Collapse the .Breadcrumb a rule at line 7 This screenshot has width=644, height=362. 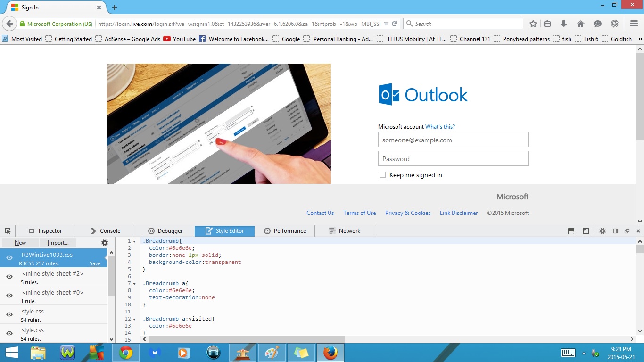(134, 284)
